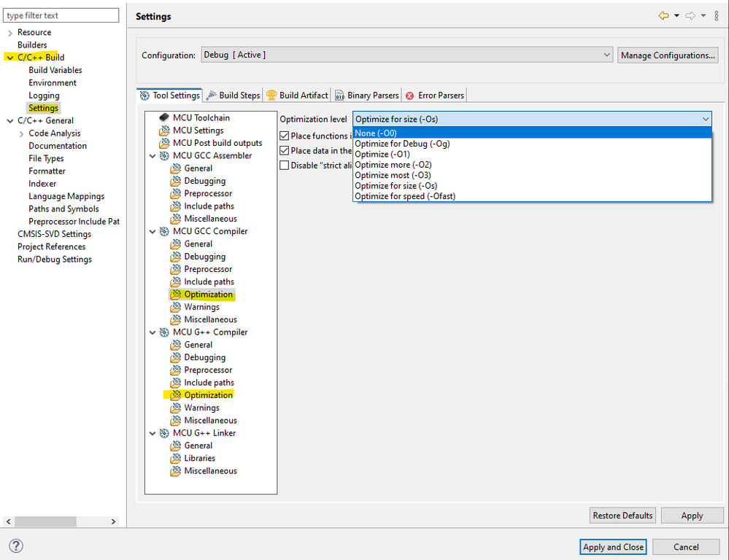Viewport: 729px width, 560px height.
Task: Collapse the C/C++ General tree node
Action: pyautogui.click(x=9, y=121)
